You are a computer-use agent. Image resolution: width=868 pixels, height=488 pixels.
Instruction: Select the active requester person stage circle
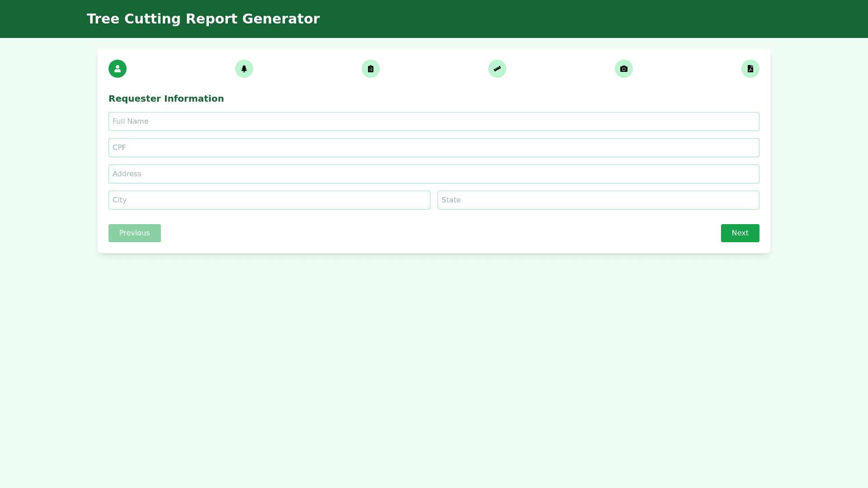tap(118, 69)
